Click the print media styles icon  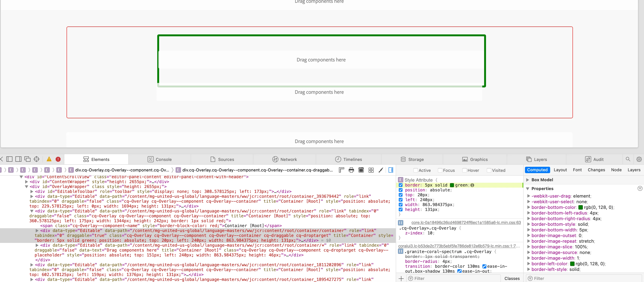click(351, 170)
